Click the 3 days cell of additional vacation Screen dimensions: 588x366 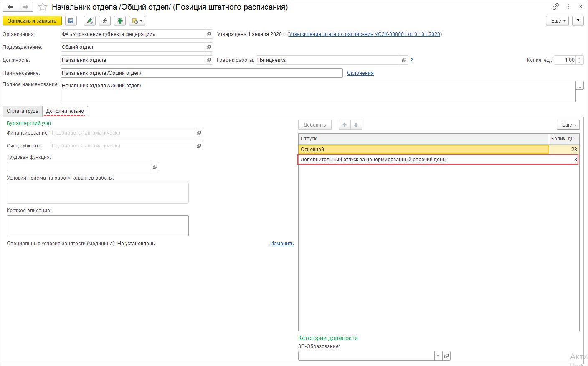point(564,160)
